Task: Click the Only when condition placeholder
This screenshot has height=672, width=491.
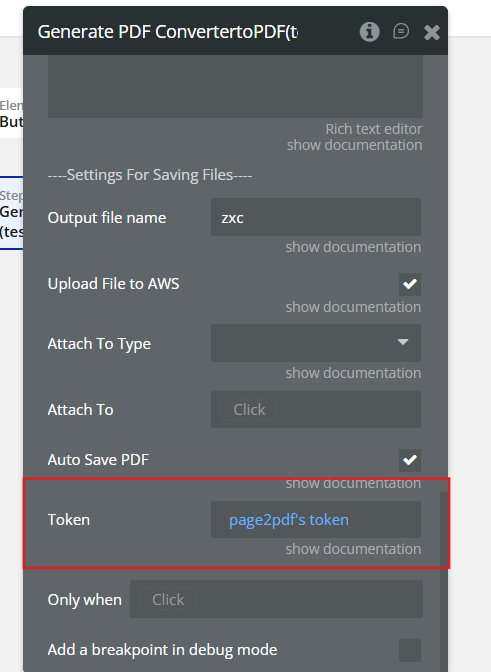Action: [x=168, y=599]
